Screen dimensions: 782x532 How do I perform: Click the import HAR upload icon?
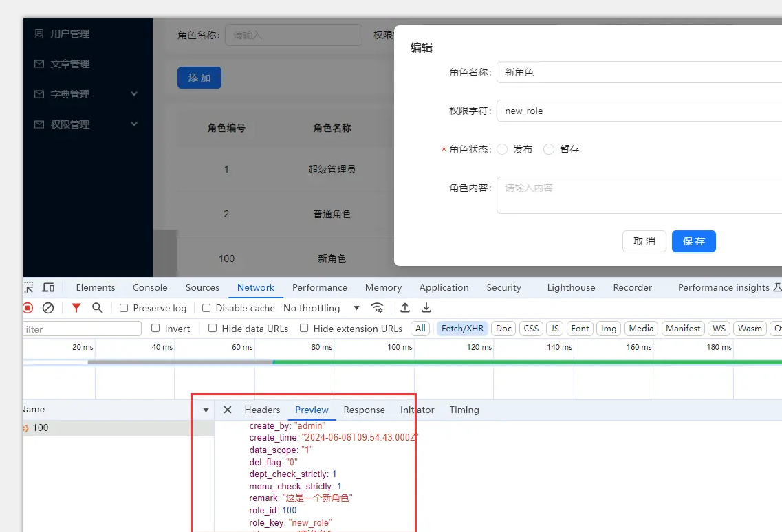click(405, 308)
